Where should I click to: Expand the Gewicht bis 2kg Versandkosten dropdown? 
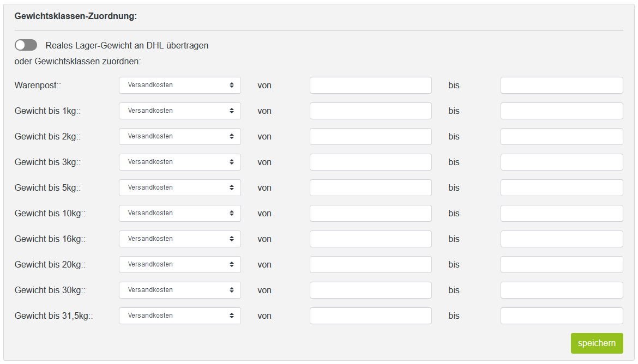click(x=180, y=137)
